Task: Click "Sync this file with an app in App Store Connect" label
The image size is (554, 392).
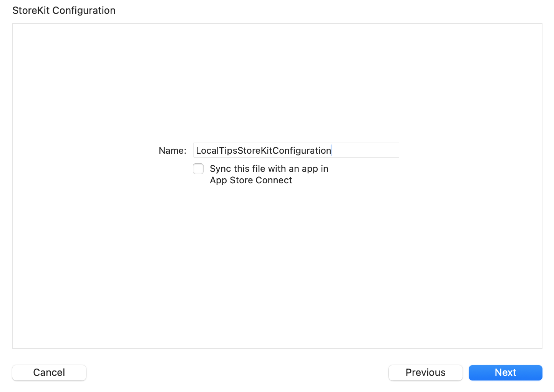Action: pyautogui.click(x=269, y=174)
